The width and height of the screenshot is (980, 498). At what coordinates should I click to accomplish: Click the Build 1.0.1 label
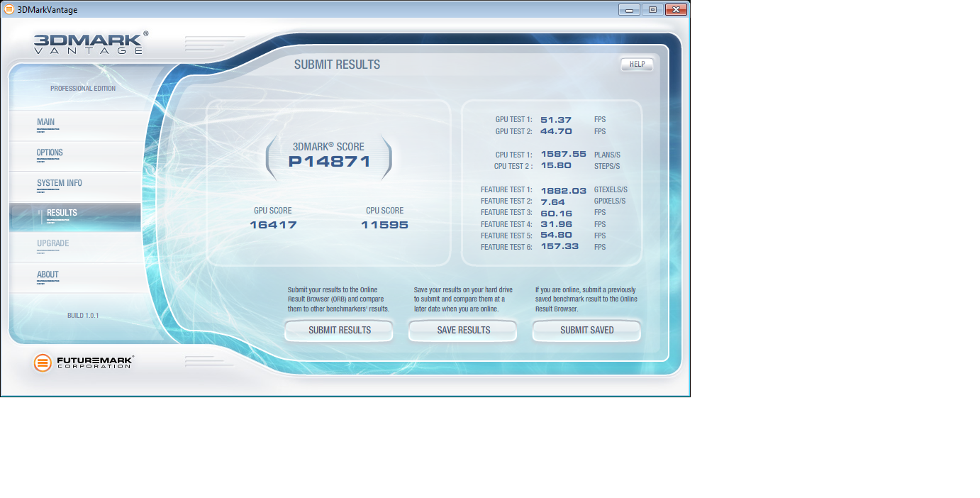coord(83,315)
